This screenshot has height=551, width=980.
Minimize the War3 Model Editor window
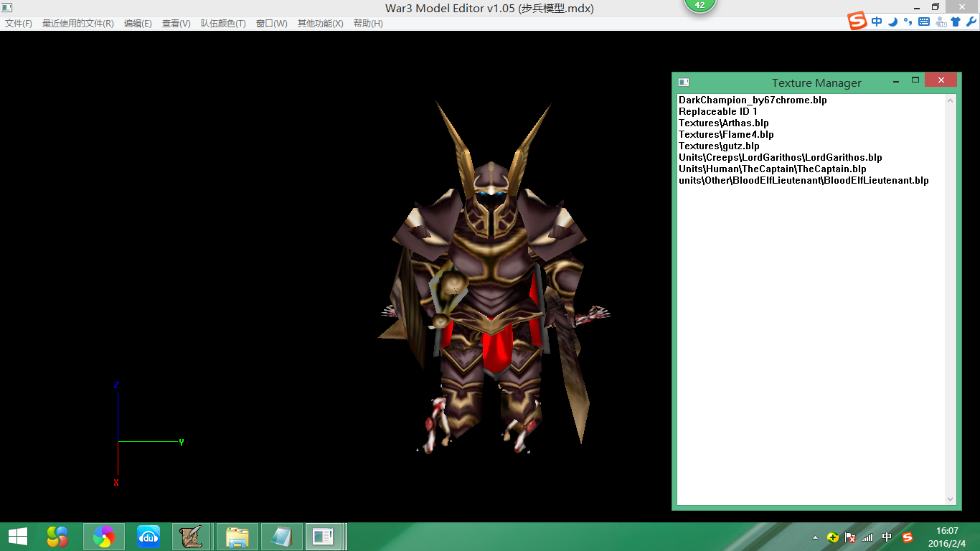click(915, 6)
